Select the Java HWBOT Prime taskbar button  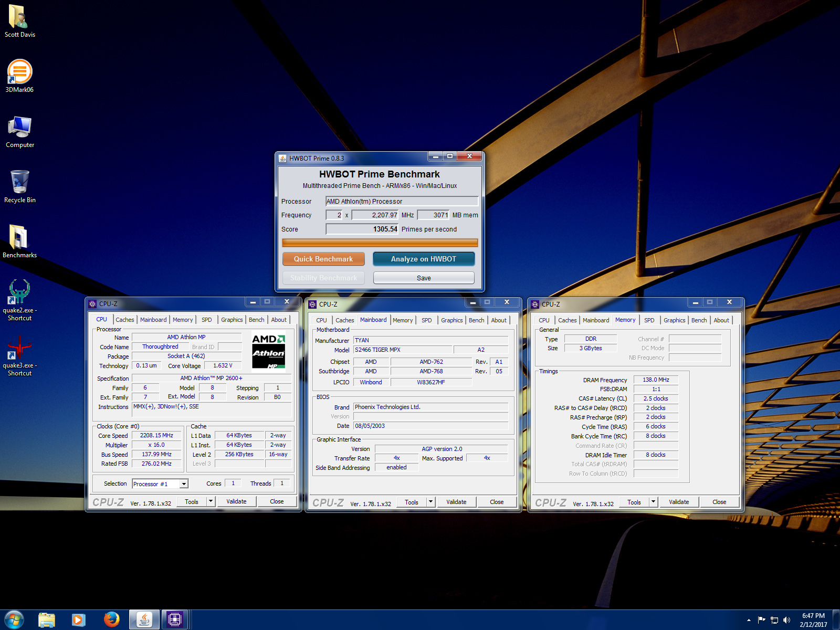click(144, 620)
